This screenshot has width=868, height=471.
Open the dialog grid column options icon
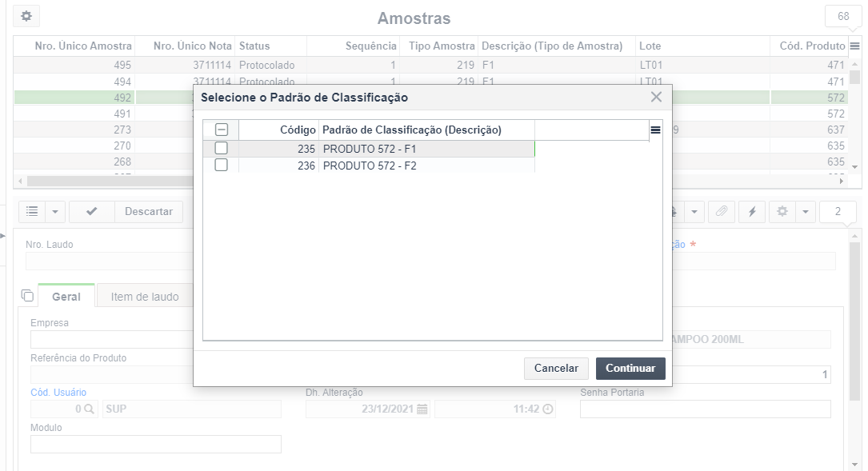pyautogui.click(x=655, y=130)
